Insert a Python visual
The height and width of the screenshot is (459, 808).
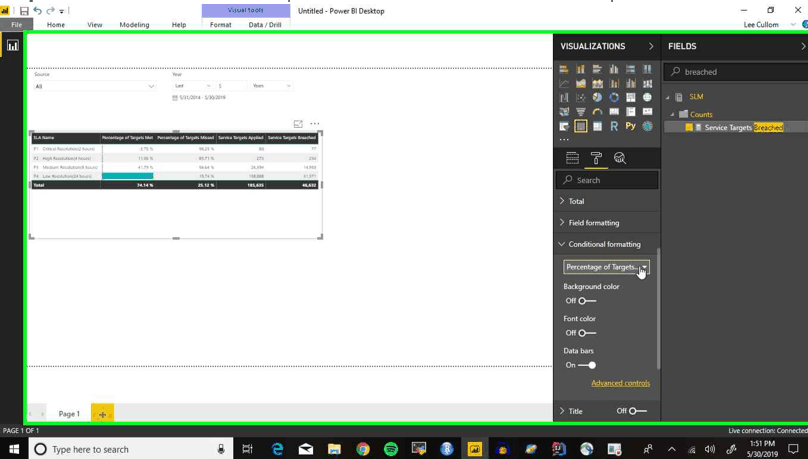point(631,126)
